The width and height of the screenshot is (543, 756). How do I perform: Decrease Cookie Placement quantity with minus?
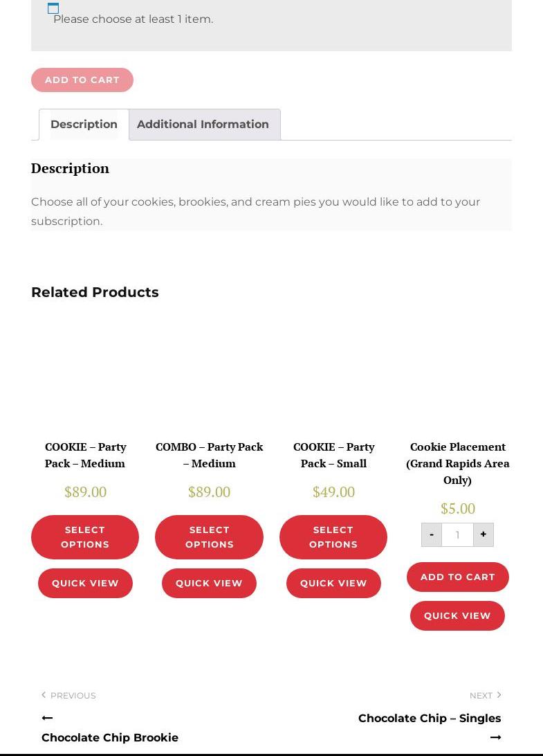[x=432, y=534]
